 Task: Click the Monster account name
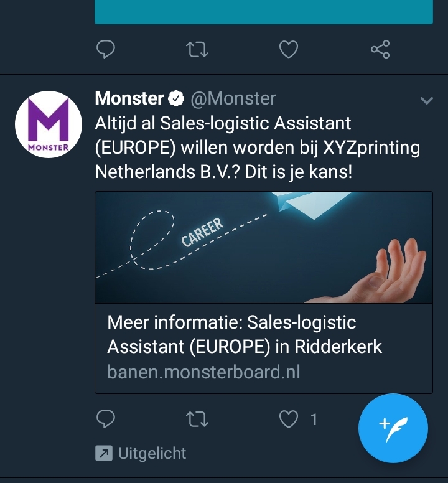click(x=129, y=98)
